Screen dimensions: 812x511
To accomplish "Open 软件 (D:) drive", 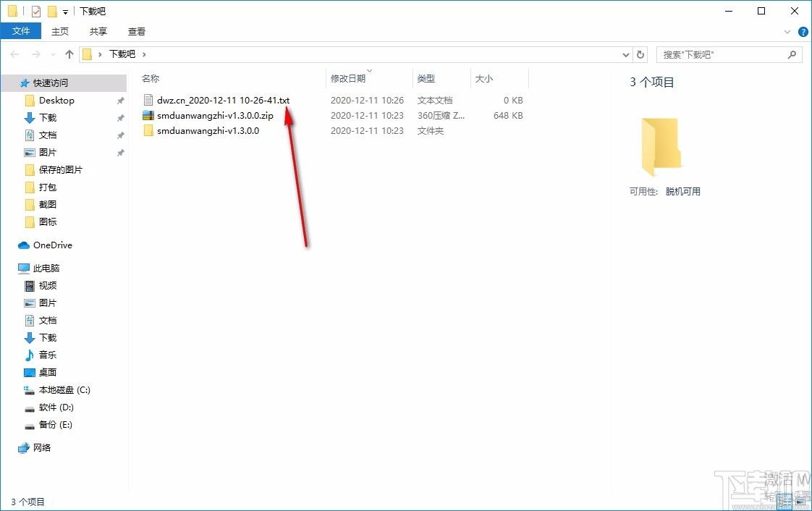I will click(56, 407).
